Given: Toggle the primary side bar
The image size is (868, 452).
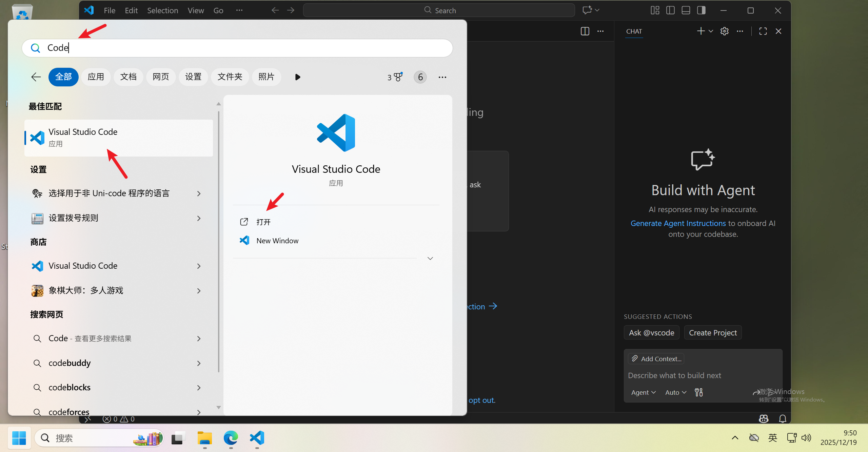Looking at the screenshot, I should [670, 11].
